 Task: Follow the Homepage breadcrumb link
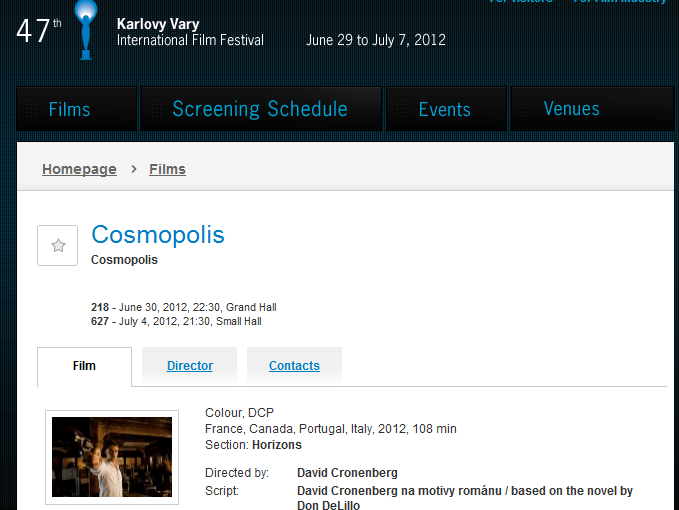pos(79,169)
